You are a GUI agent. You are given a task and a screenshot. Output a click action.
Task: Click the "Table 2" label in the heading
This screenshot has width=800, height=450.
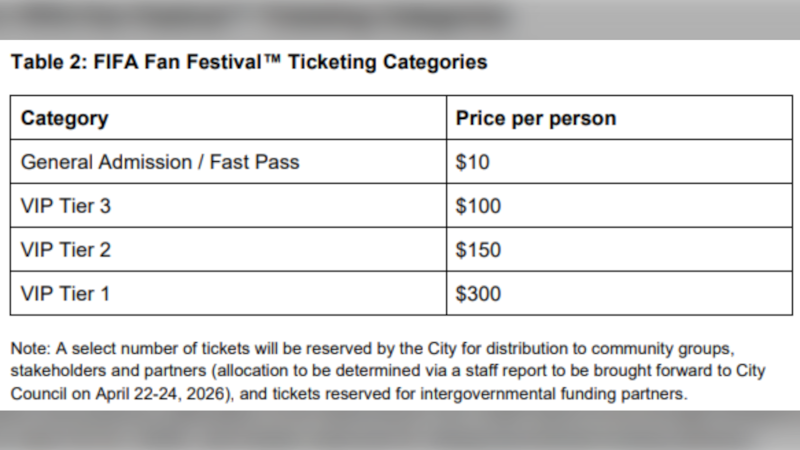tap(46, 62)
